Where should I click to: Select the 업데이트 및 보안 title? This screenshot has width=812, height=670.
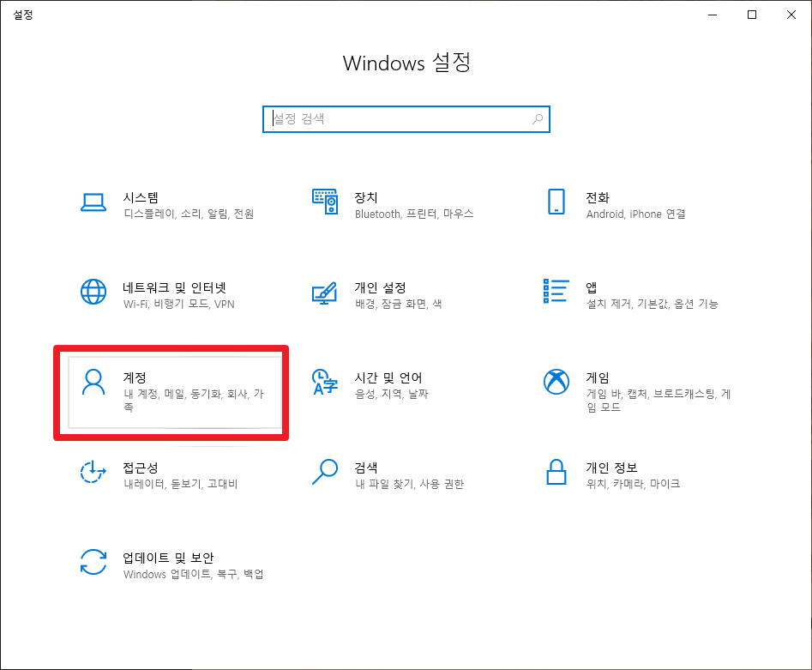168,558
